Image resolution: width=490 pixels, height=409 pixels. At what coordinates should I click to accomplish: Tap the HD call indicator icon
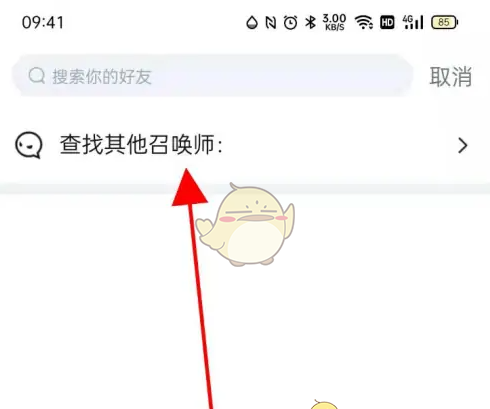pyautogui.click(x=387, y=23)
